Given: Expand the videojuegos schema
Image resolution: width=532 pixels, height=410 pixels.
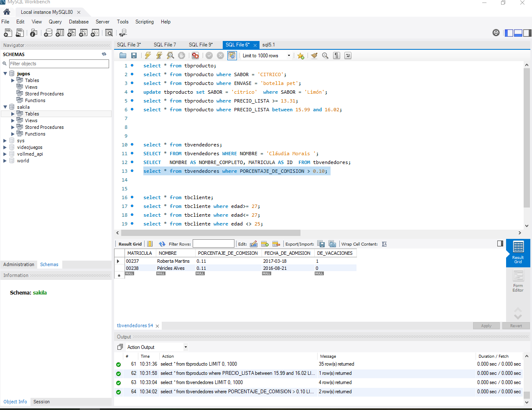Looking at the screenshot, I should tap(5, 147).
